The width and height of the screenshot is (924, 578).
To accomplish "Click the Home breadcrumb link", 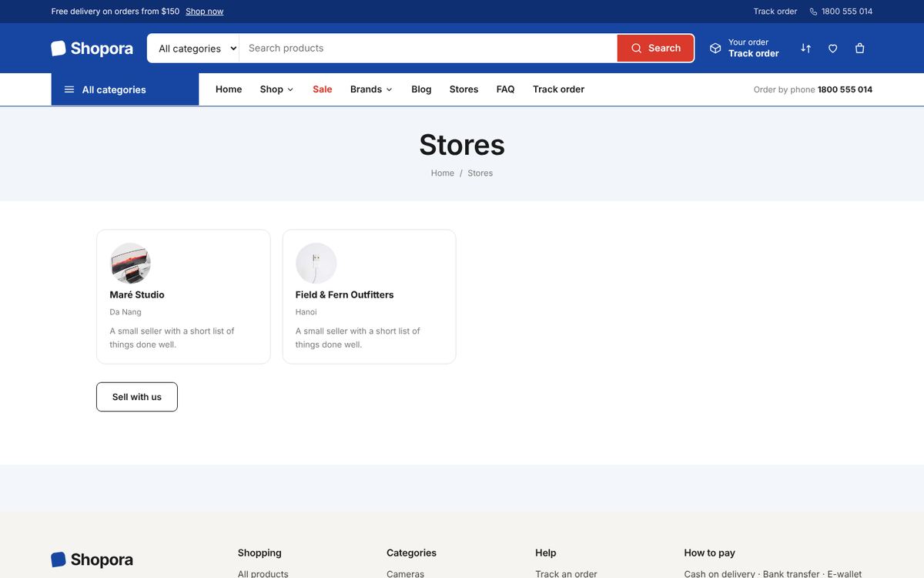I will [x=443, y=173].
